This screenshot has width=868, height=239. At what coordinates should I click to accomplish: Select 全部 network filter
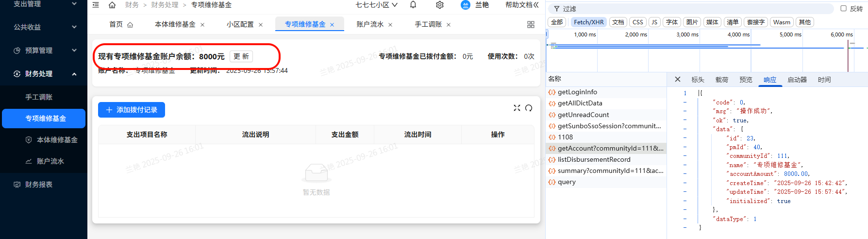[x=557, y=22]
